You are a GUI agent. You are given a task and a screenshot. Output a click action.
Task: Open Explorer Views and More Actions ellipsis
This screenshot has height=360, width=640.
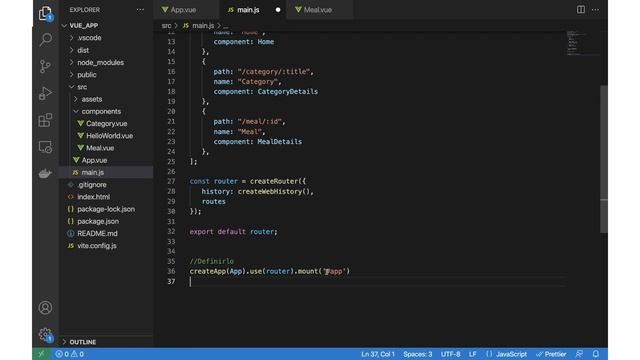[140, 9]
